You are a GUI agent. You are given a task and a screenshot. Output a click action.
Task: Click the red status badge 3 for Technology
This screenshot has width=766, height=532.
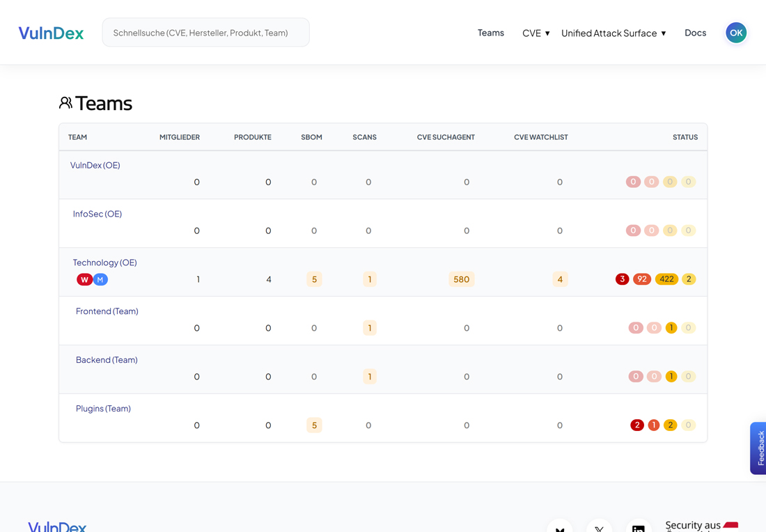click(x=623, y=279)
